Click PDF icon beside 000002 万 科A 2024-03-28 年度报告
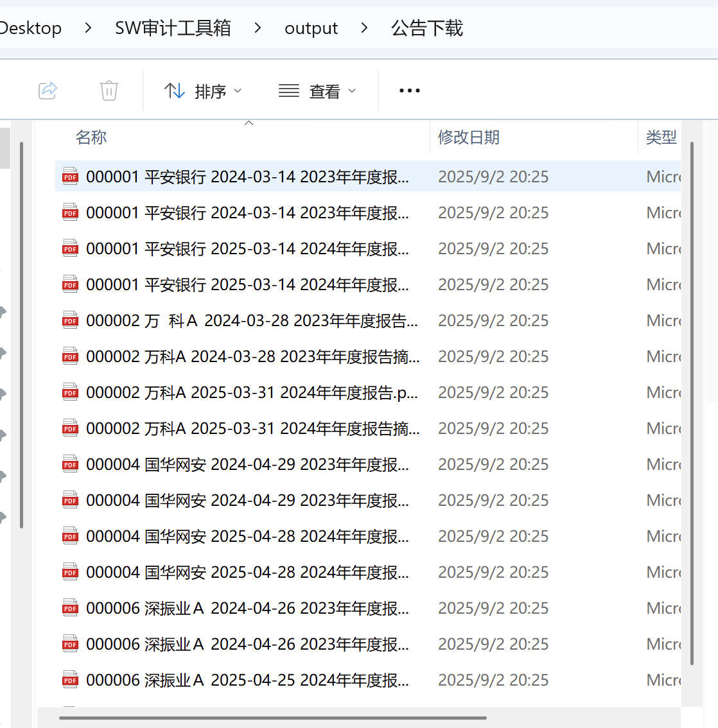Viewport: 718px width, 728px height. (x=70, y=320)
